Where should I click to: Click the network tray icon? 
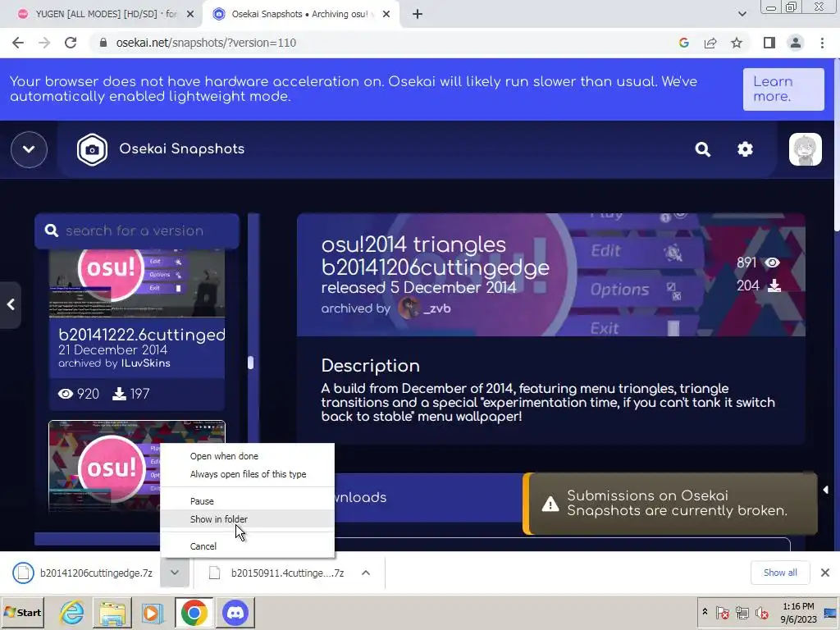click(742, 612)
